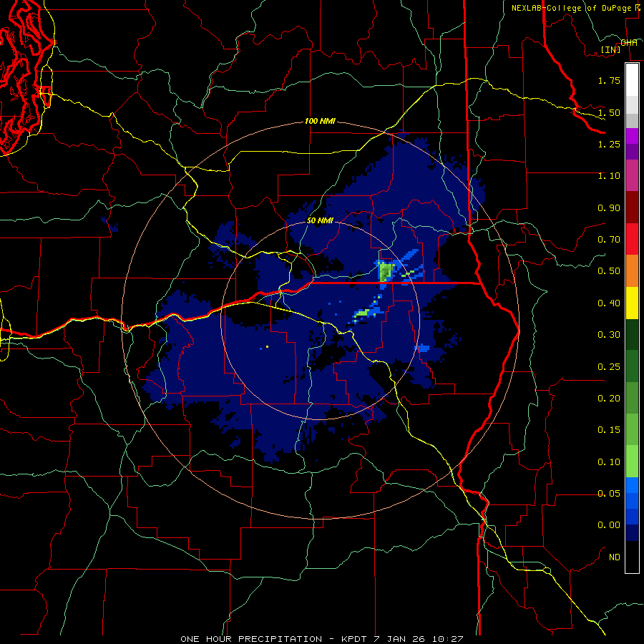The image size is (644, 644).
Task: Click the 0.15 legend value
Action: click(609, 430)
